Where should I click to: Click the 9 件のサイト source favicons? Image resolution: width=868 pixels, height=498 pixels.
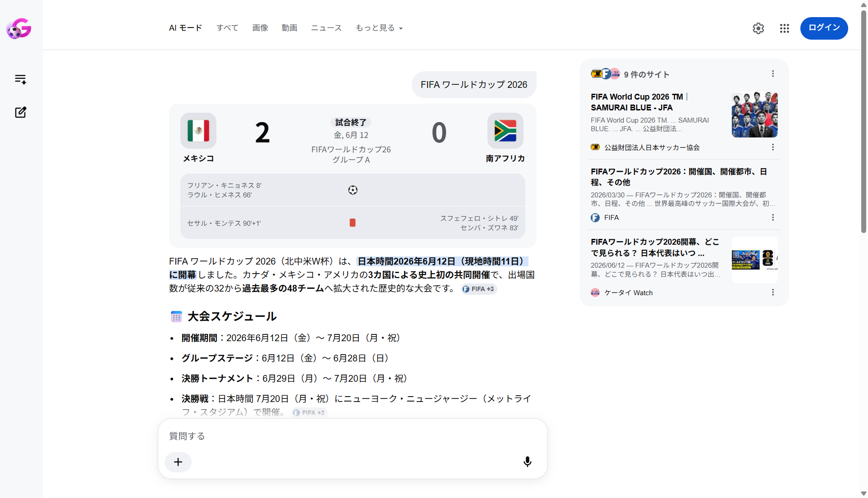[606, 74]
